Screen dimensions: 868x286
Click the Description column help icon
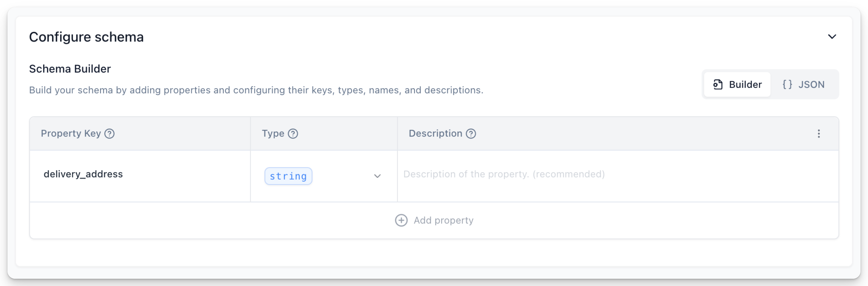pos(471,134)
